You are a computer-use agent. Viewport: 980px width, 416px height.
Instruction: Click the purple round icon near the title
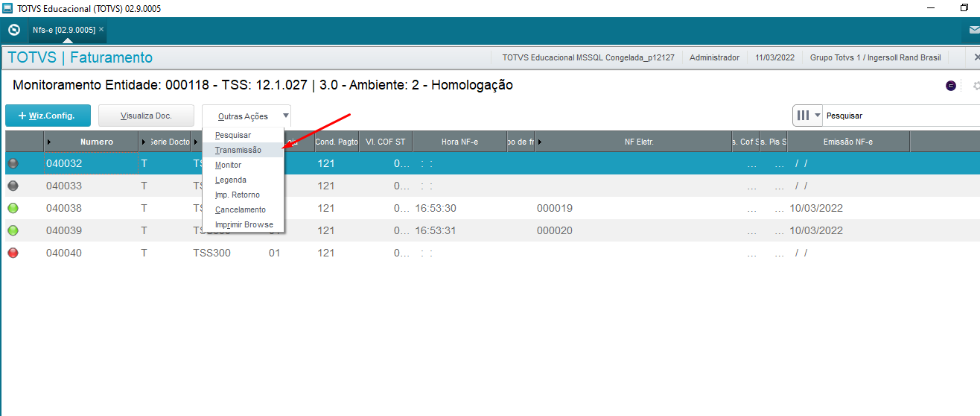click(x=951, y=86)
